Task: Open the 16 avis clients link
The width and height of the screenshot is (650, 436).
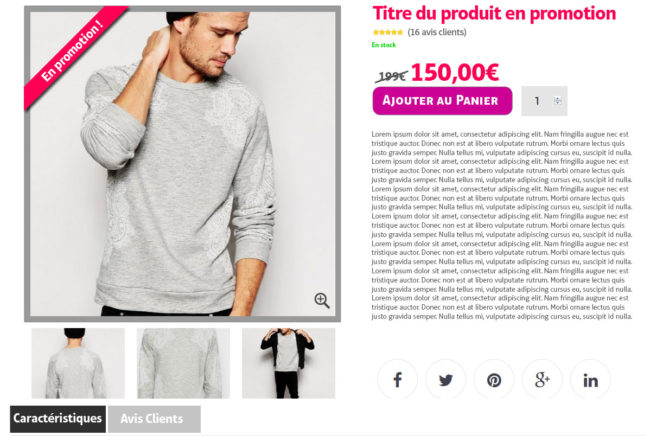Action: coord(437,32)
